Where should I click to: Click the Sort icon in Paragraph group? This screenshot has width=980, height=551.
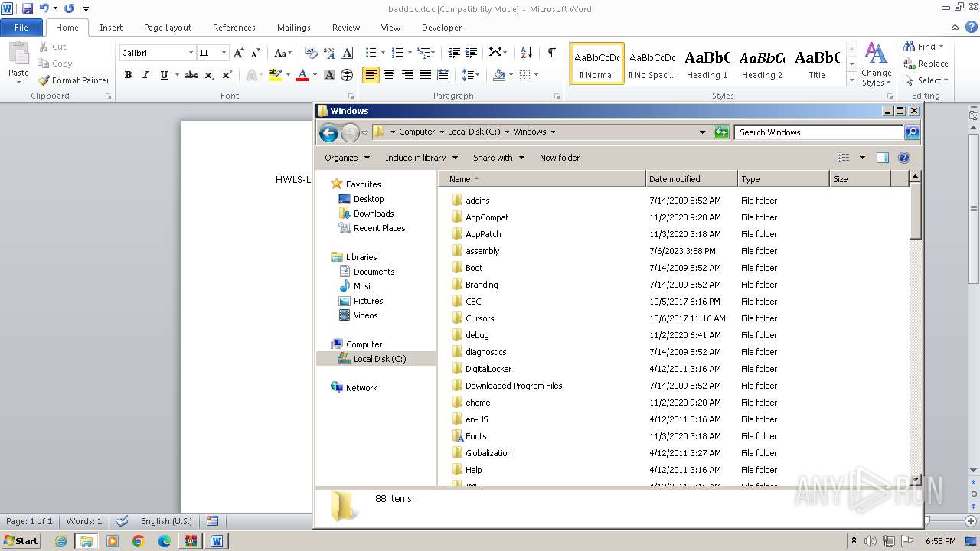coord(526,53)
